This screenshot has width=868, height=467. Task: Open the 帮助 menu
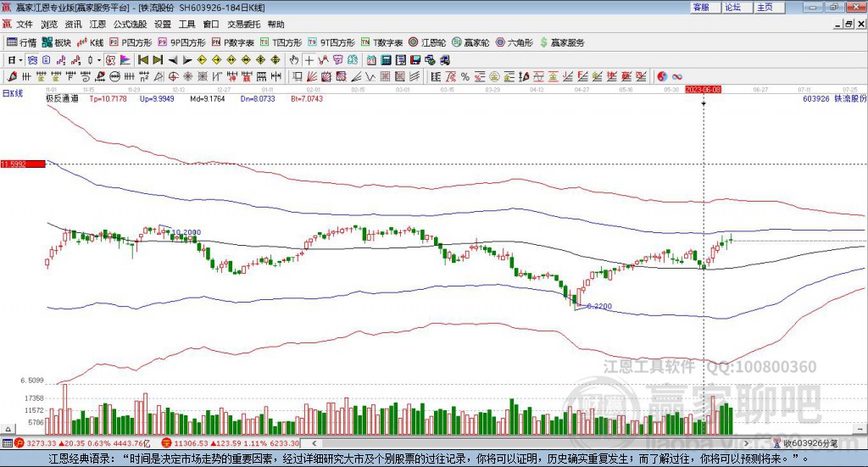[x=275, y=25]
